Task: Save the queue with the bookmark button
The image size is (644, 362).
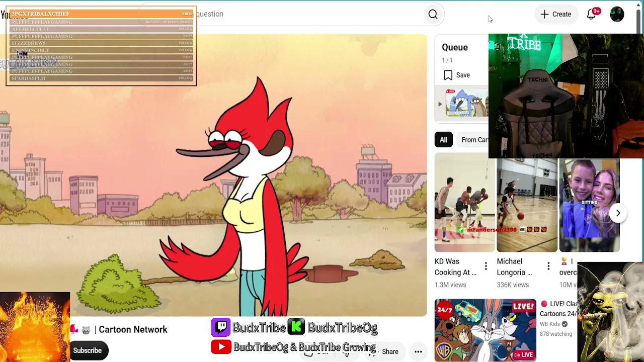Action: coord(457,75)
